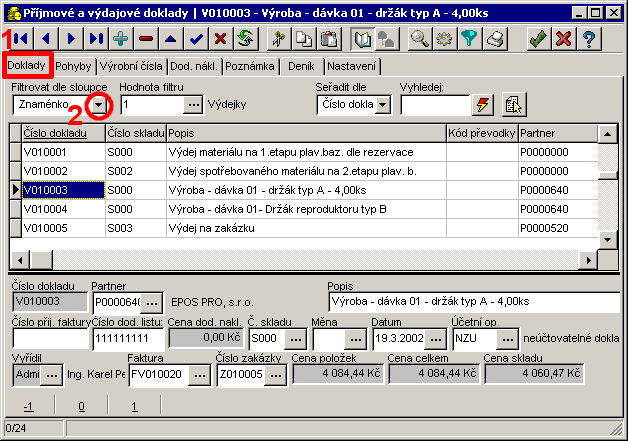The height and width of the screenshot is (441, 628).
Task: Jump to the last record
Action: pyautogui.click(x=95, y=39)
